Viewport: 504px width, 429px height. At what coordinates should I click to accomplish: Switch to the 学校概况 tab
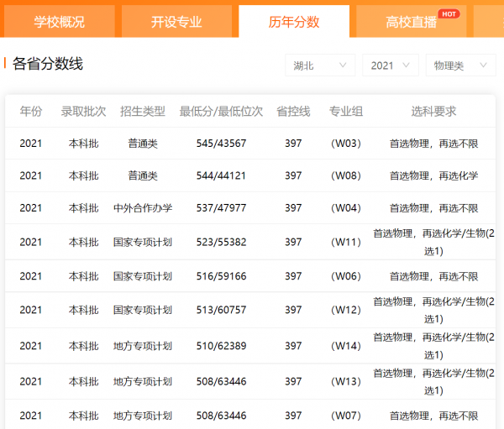tap(59, 22)
